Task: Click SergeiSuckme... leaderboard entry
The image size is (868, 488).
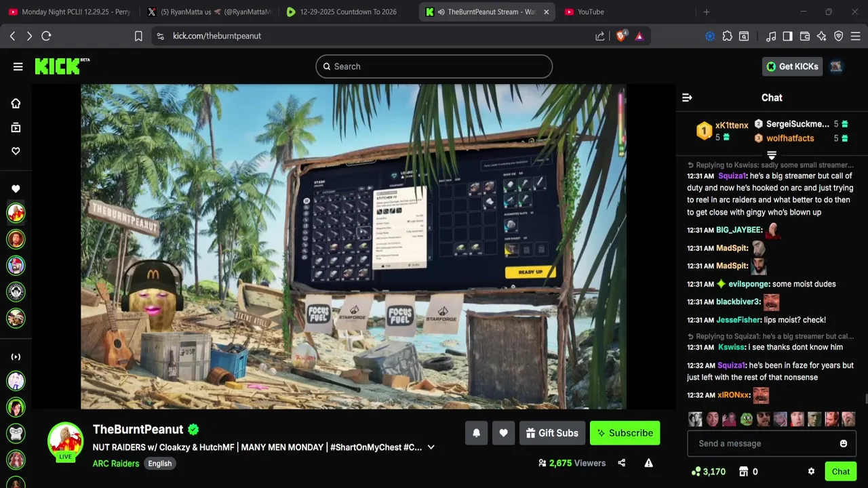Action: 797,124
